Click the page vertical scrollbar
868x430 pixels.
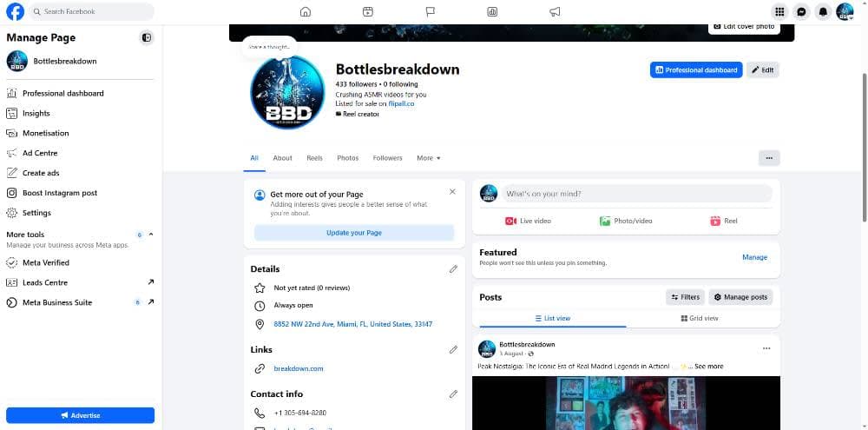pos(865,148)
